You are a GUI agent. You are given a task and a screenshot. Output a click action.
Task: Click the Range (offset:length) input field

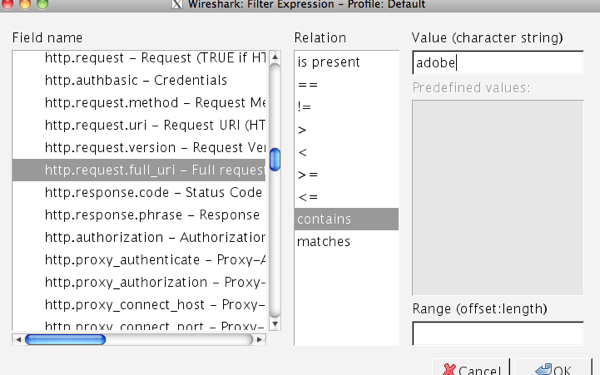[x=498, y=333]
